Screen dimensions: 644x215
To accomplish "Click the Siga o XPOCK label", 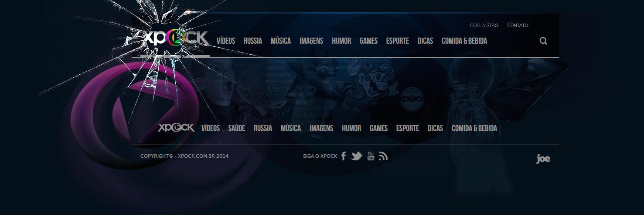I will click(320, 156).
